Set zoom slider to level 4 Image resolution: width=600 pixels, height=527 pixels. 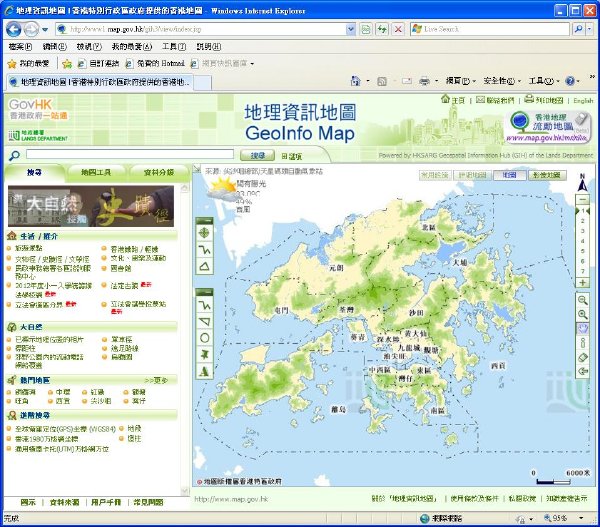(x=582, y=241)
